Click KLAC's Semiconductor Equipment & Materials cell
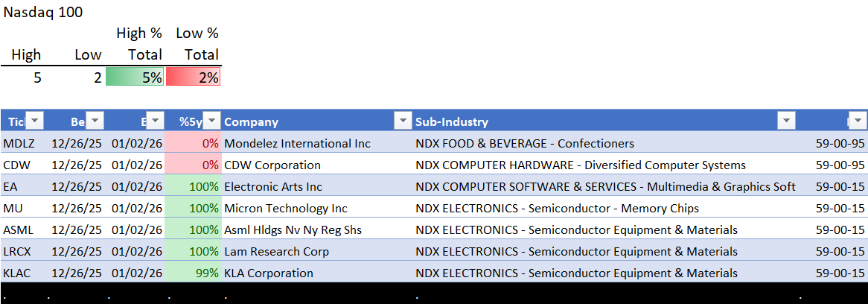The image size is (868, 304). (605, 273)
